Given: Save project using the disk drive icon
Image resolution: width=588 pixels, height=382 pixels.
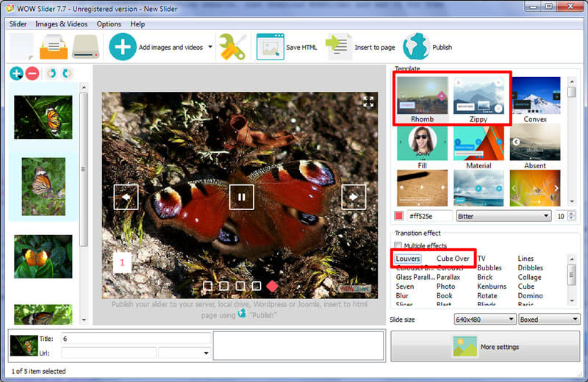Looking at the screenshot, I should 85,47.
